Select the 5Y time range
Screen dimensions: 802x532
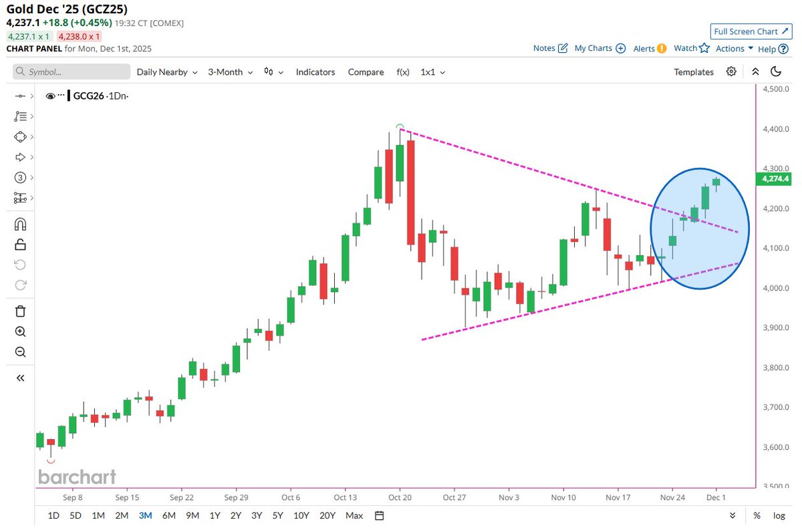(277, 515)
